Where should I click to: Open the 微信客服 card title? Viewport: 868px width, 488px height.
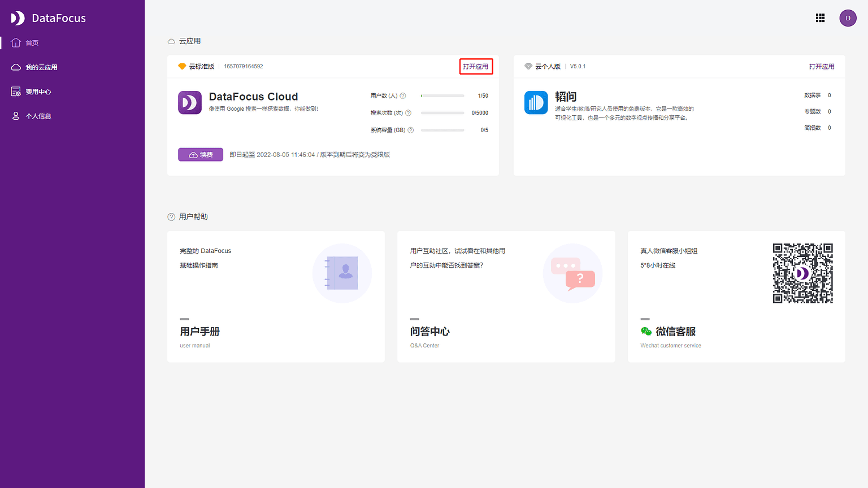(675, 332)
